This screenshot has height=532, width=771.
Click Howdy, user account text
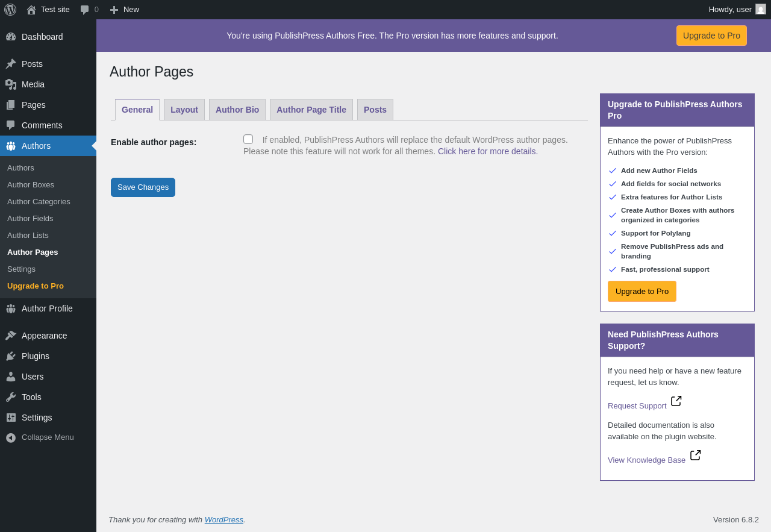coord(730,9)
